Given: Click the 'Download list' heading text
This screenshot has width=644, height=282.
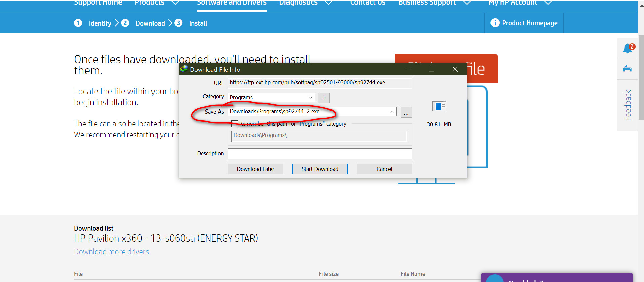Looking at the screenshot, I should tap(94, 228).
